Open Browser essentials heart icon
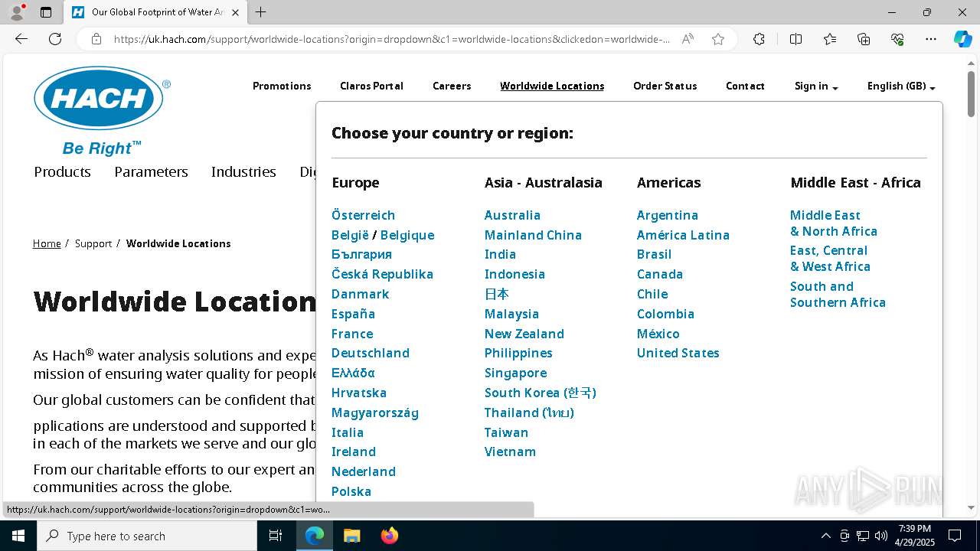This screenshot has height=551, width=980. pyautogui.click(x=897, y=39)
